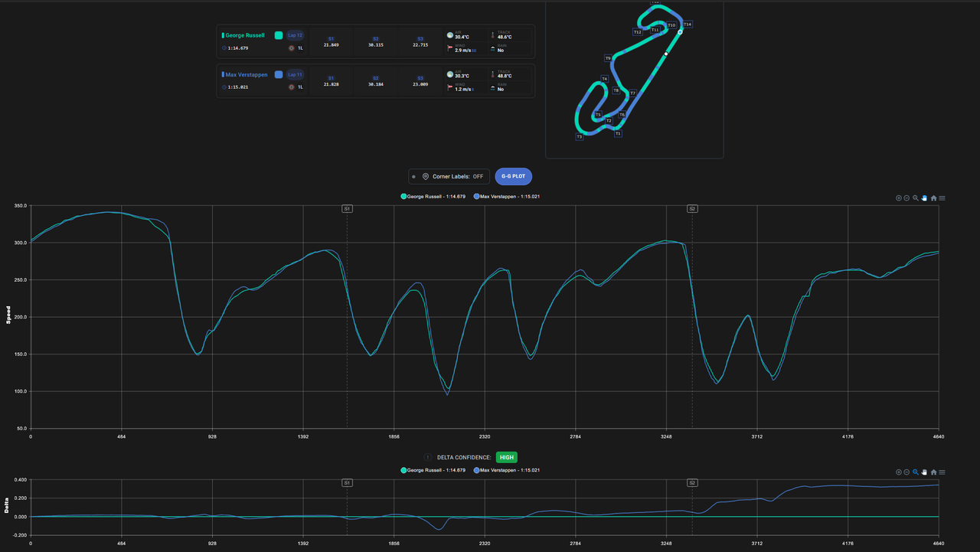The image size is (980, 552).
Task: Click the T12 corner label on track map
Action: [638, 32]
